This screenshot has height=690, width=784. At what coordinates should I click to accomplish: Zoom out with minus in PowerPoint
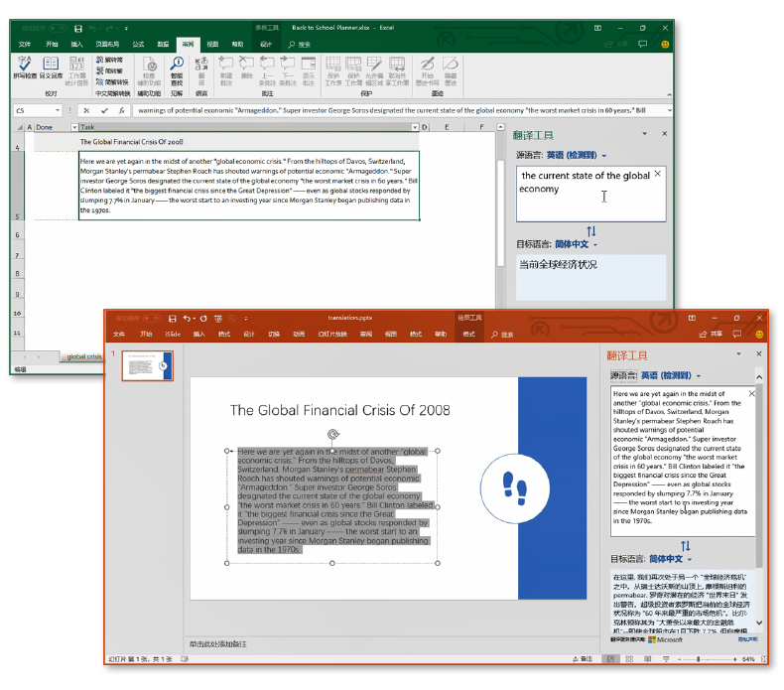[x=680, y=659]
